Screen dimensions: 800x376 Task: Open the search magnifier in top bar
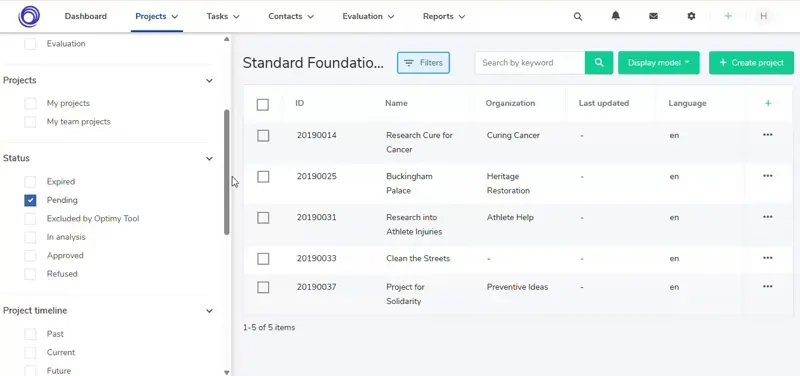(578, 16)
